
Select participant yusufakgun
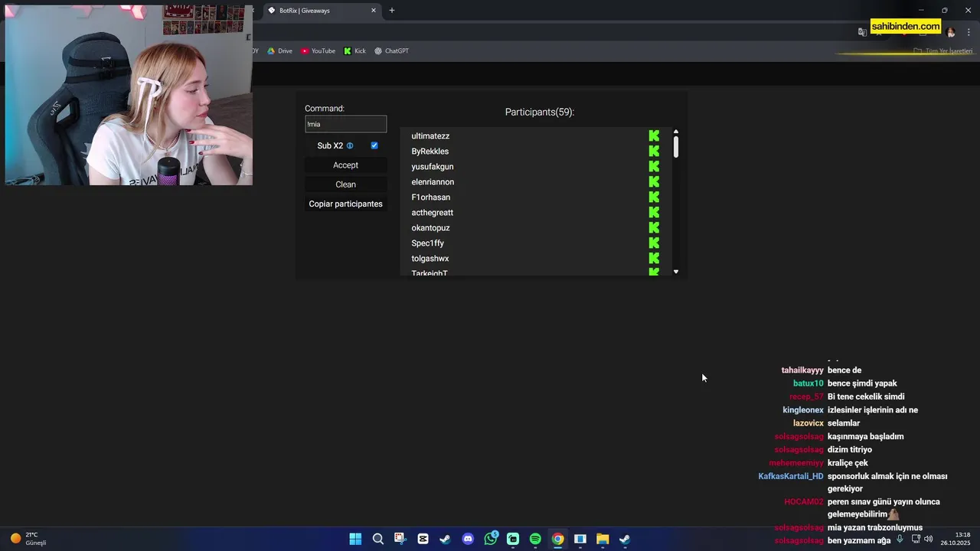click(432, 167)
